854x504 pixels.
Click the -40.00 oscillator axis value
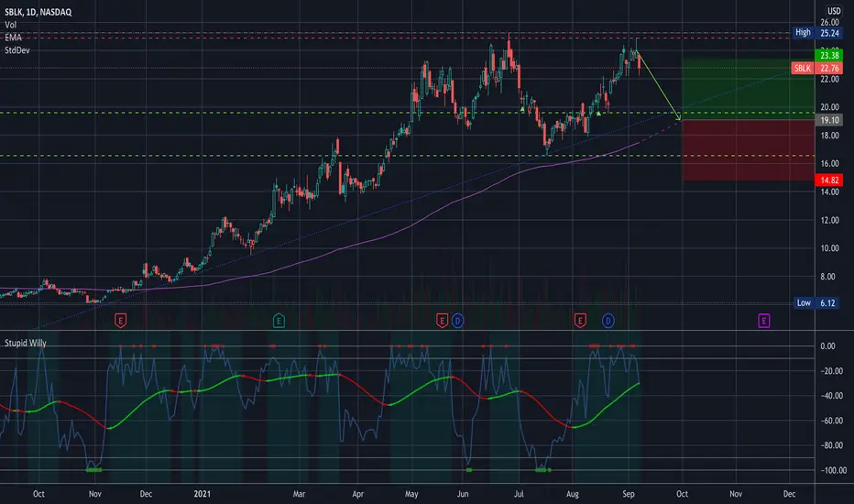coord(830,396)
